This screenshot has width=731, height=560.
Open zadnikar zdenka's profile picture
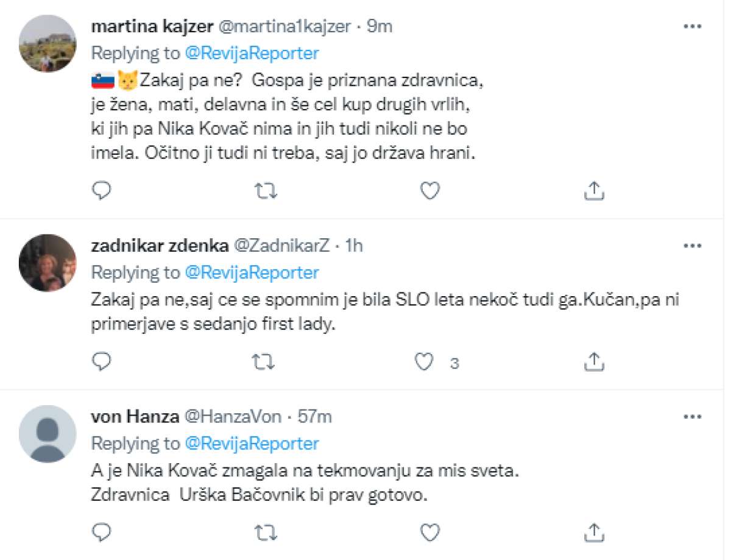pos(48,263)
